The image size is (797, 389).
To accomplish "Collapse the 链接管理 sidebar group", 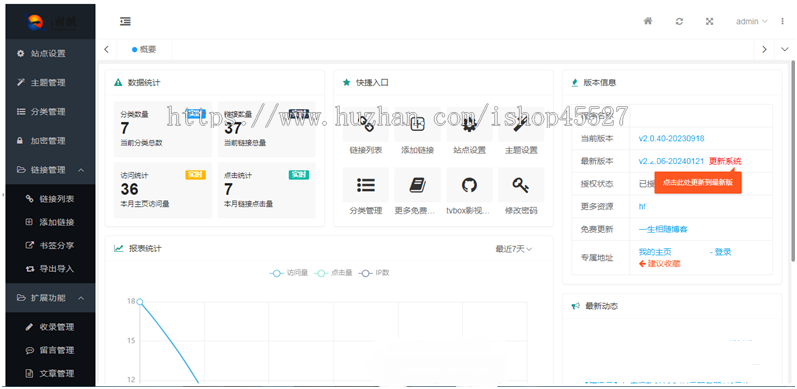I will [x=50, y=170].
